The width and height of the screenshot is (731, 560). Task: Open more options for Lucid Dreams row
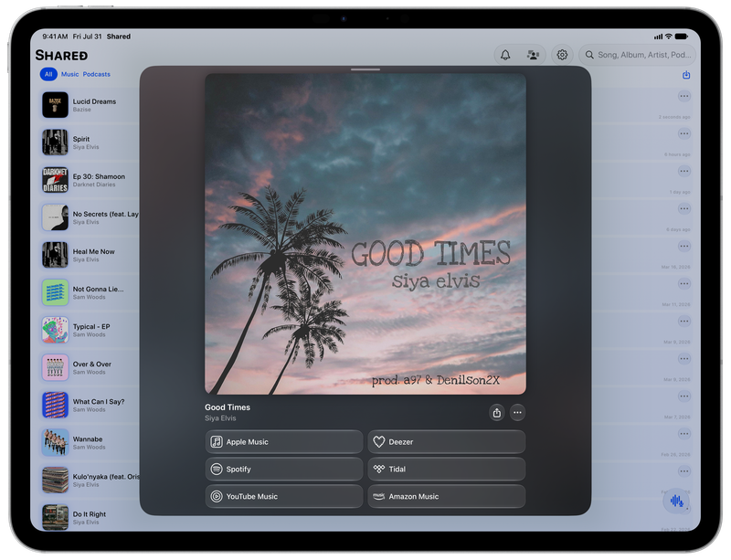683,97
